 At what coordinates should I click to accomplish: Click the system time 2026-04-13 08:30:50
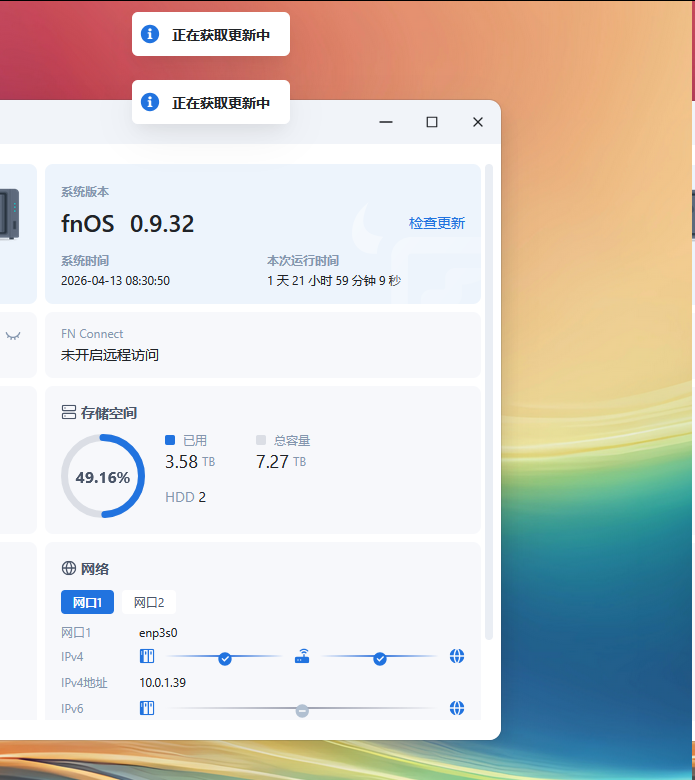tap(115, 281)
